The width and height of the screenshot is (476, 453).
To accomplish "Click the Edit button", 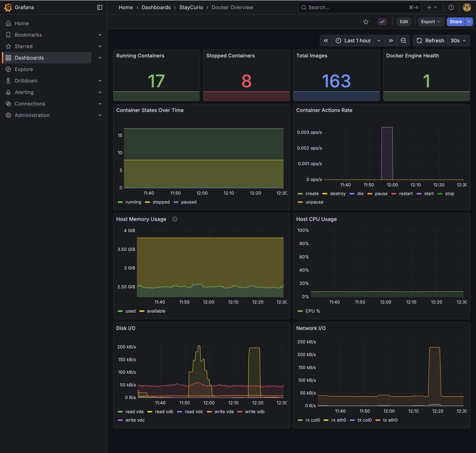I will [x=404, y=22].
